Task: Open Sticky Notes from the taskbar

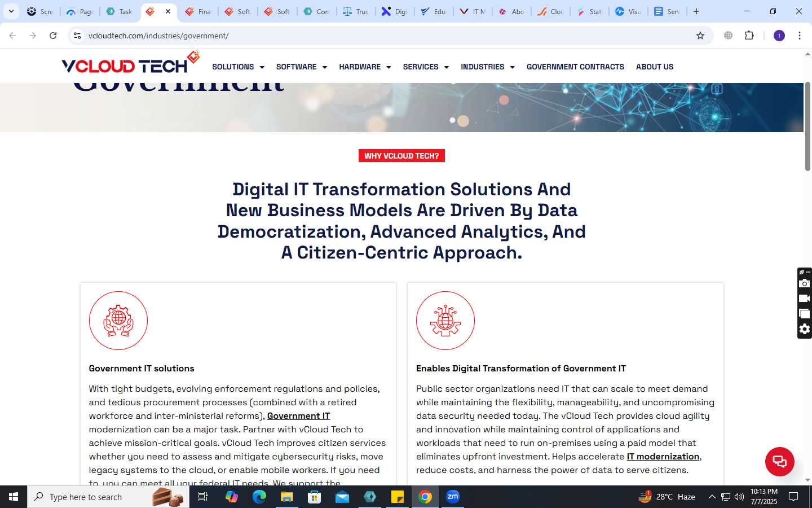Action: [398, 497]
